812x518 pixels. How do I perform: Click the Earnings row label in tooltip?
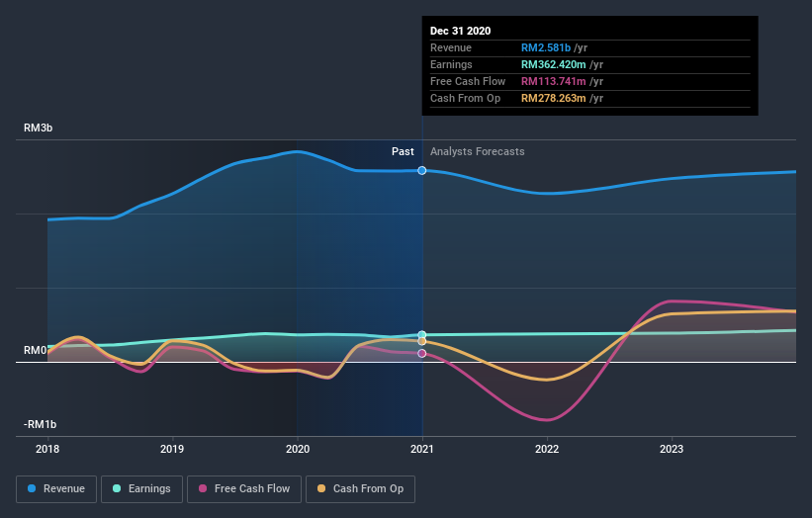tap(451, 64)
